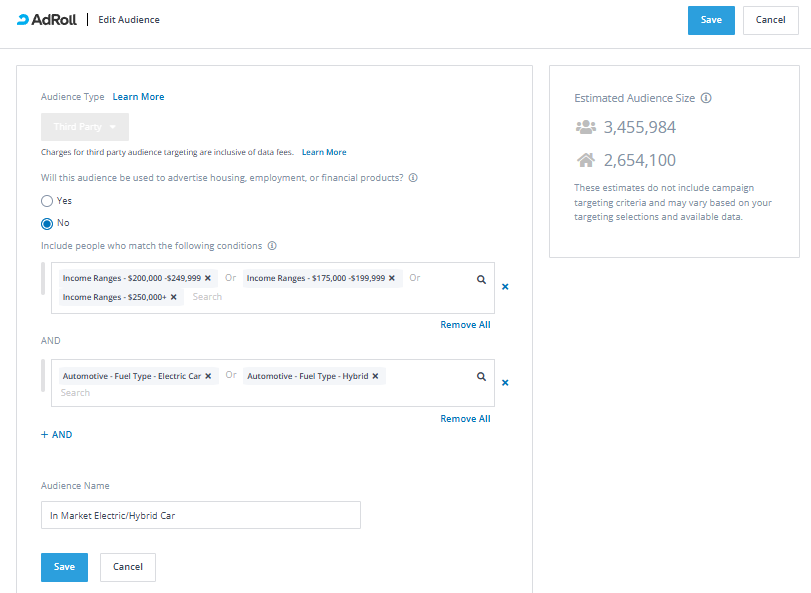Add another condition with + AND
The width and height of the screenshot is (811, 593).
[56, 435]
